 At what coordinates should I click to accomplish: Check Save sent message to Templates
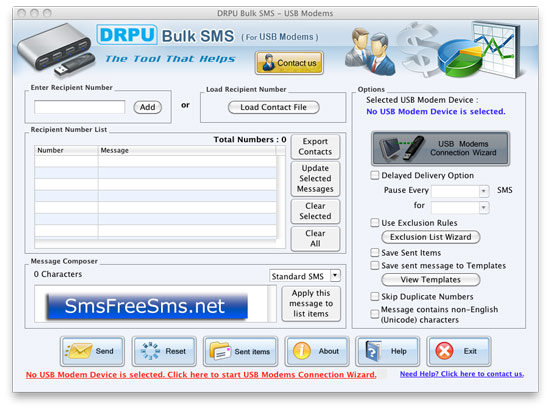coord(375,266)
